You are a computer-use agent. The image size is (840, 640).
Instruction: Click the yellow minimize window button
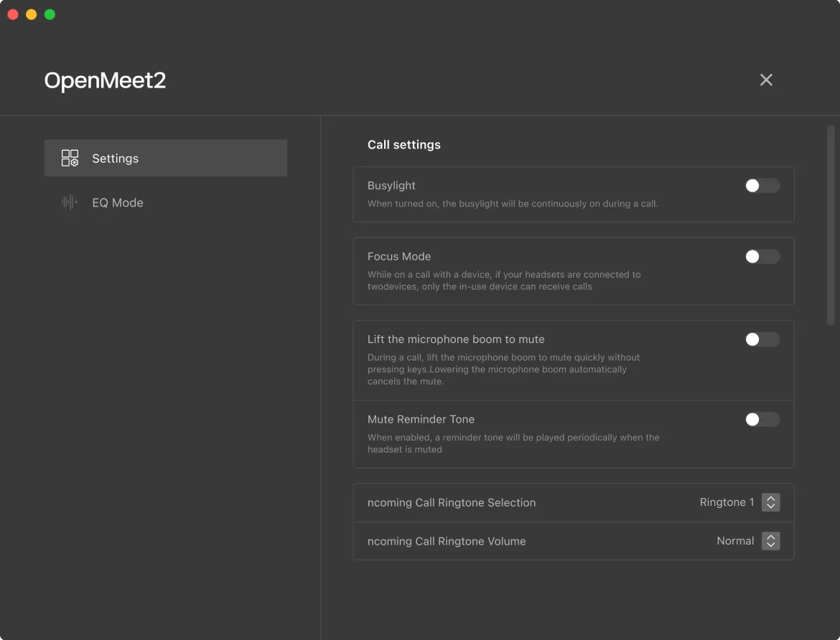point(32,14)
